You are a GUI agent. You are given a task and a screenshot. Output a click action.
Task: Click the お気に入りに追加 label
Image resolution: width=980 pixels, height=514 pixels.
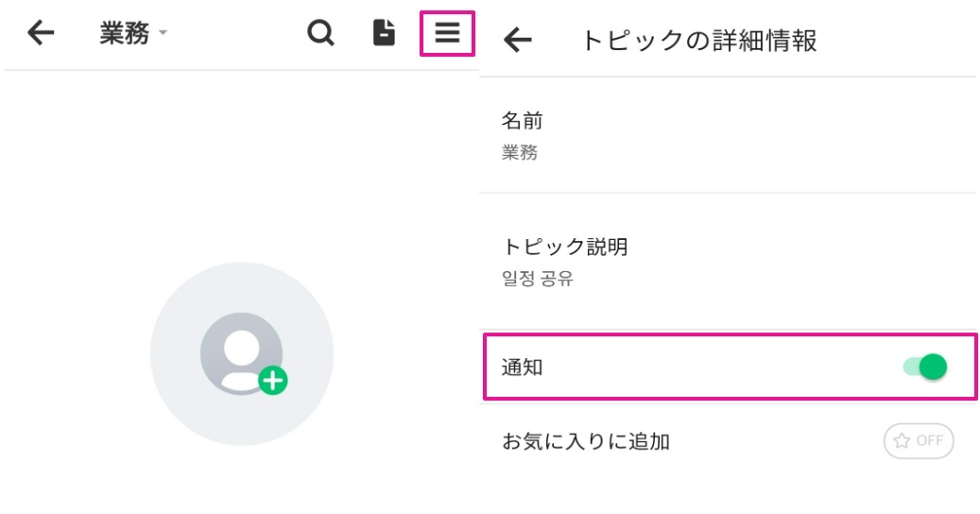coord(586,441)
